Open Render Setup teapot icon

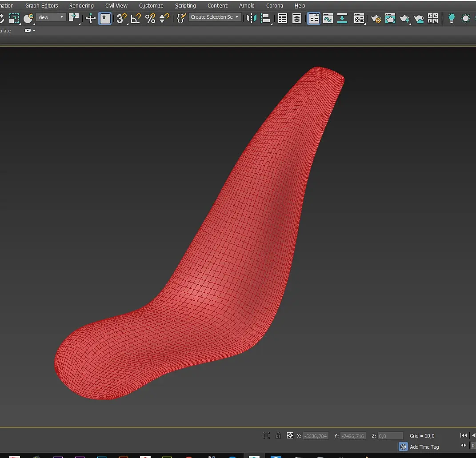coord(376,19)
